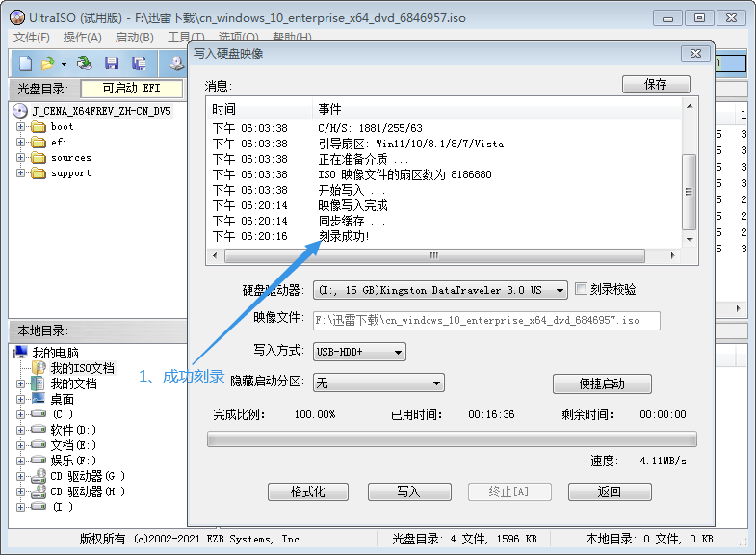The height and width of the screenshot is (555, 756).
Task: Click the Open CD/DVD toolbar icon
Action: pyautogui.click(x=85, y=64)
